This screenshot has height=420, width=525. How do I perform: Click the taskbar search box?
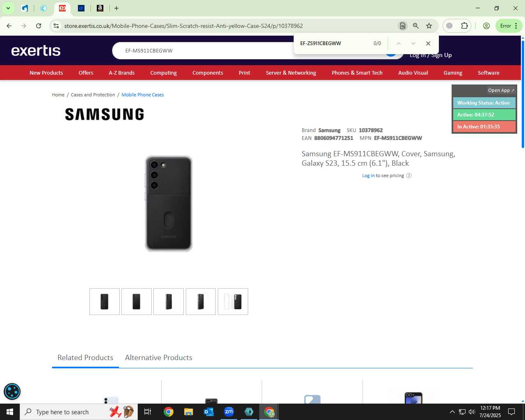tap(78, 412)
